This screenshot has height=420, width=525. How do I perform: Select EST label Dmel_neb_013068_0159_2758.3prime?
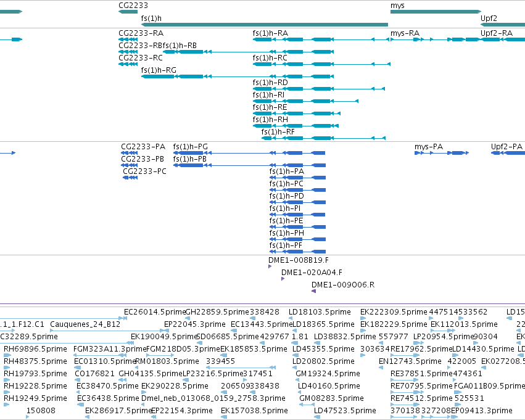click(213, 398)
